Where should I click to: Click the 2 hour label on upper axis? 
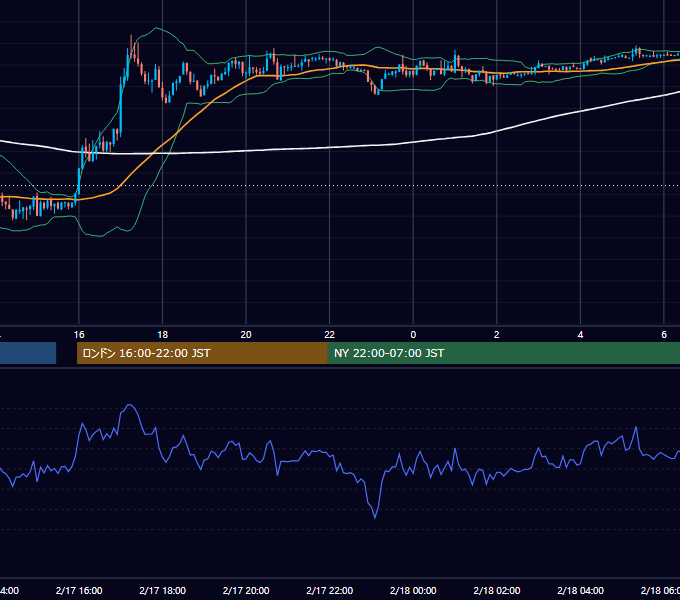point(497,335)
